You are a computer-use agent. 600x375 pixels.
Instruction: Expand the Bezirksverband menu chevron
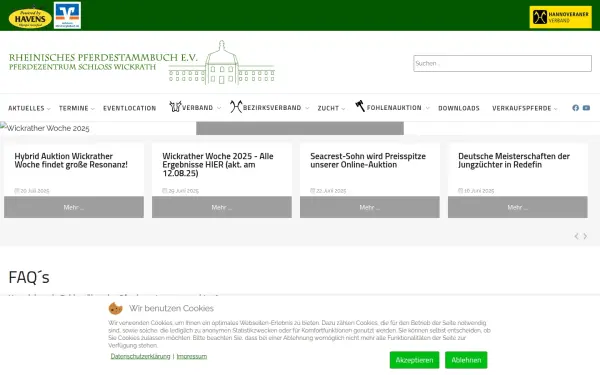[307, 108]
